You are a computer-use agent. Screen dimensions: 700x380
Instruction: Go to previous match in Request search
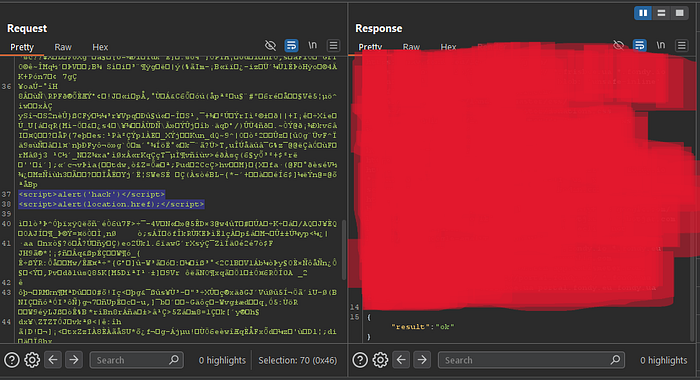[53, 359]
